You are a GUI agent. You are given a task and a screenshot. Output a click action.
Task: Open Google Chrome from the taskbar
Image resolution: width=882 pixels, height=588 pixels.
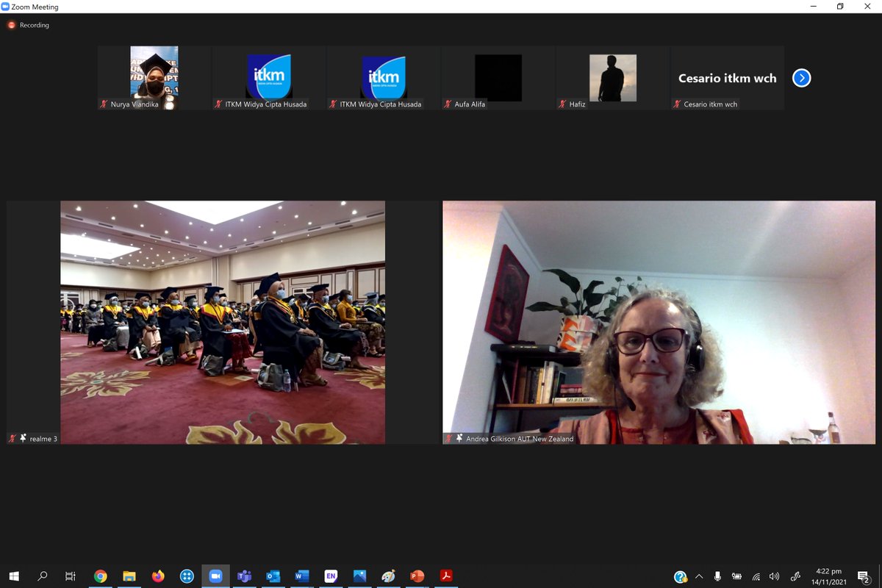pyautogui.click(x=101, y=576)
